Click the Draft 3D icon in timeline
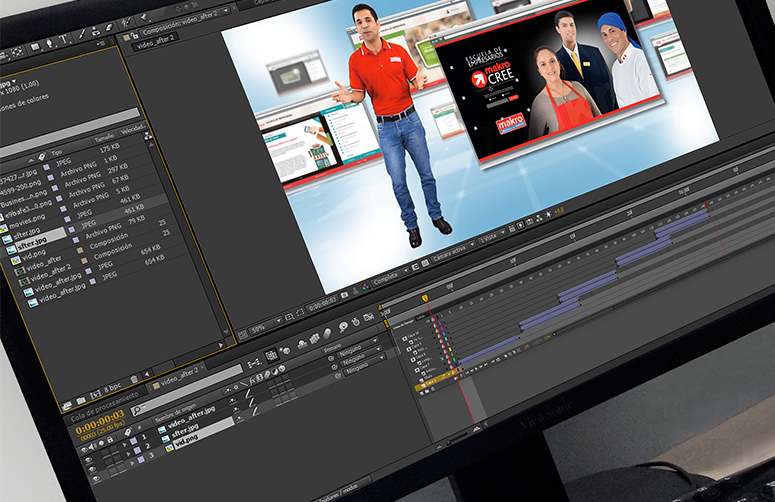 click(285, 351)
